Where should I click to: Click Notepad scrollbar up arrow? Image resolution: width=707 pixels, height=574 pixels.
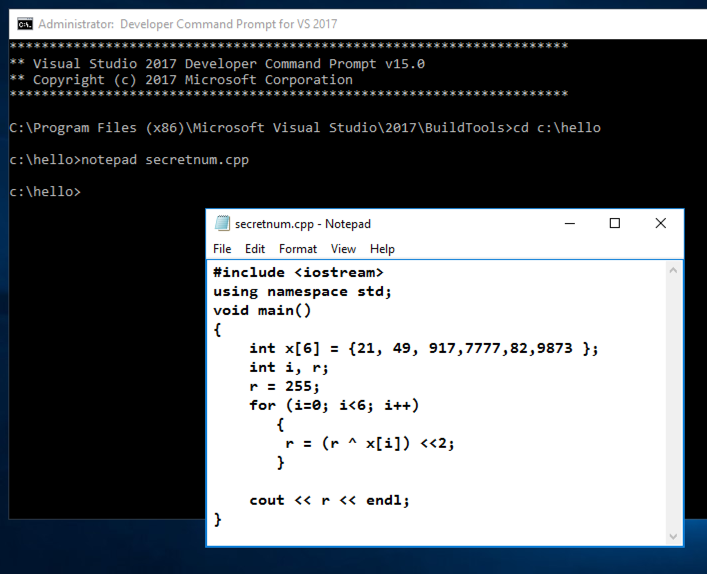[673, 271]
